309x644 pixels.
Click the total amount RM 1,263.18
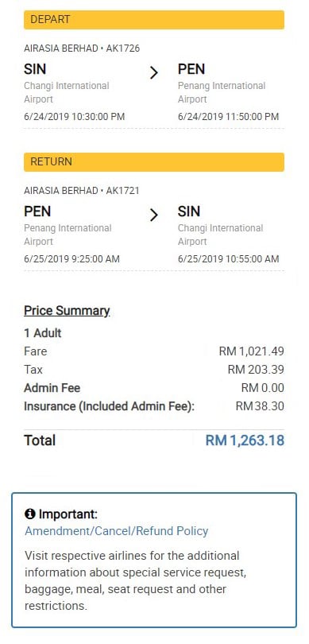(x=245, y=440)
